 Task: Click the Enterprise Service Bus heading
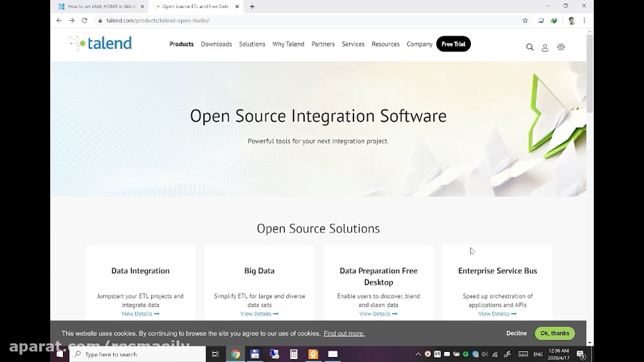[497, 271]
